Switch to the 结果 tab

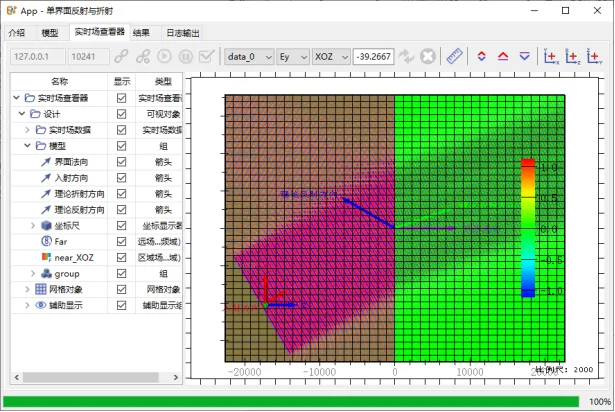[141, 33]
